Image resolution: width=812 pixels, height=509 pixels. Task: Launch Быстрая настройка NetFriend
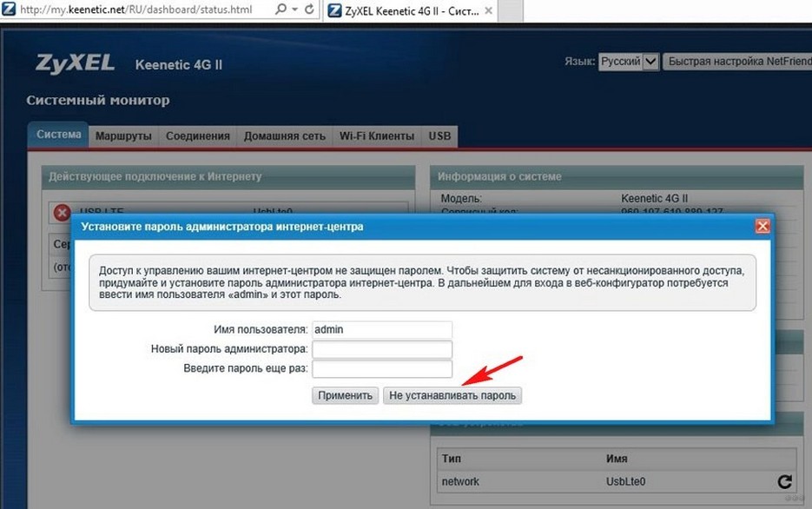[737, 62]
